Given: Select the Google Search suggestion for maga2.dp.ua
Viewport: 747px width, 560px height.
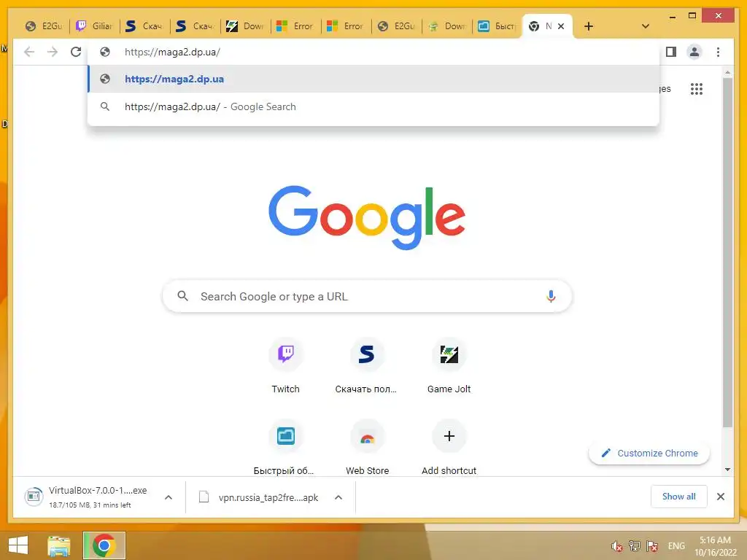Looking at the screenshot, I should pyautogui.click(x=373, y=106).
